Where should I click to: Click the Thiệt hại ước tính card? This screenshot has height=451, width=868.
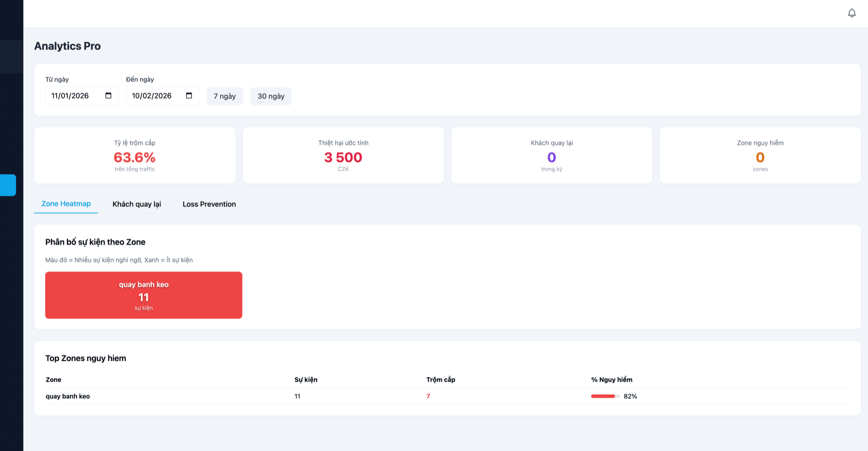click(343, 156)
